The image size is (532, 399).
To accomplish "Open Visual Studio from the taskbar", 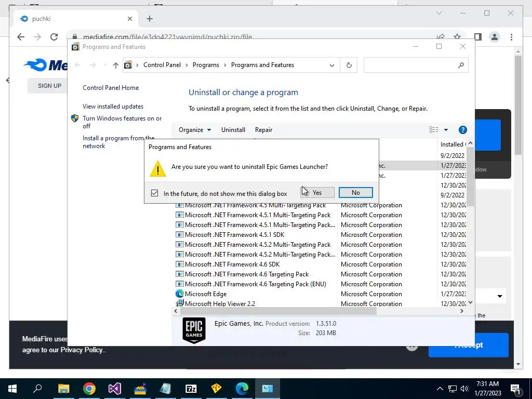I will tap(115, 389).
